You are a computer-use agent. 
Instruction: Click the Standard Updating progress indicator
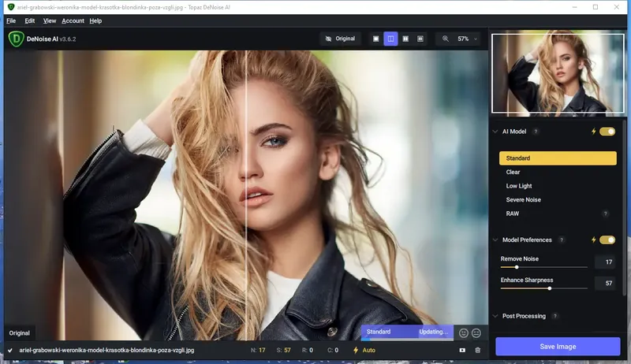coord(407,332)
